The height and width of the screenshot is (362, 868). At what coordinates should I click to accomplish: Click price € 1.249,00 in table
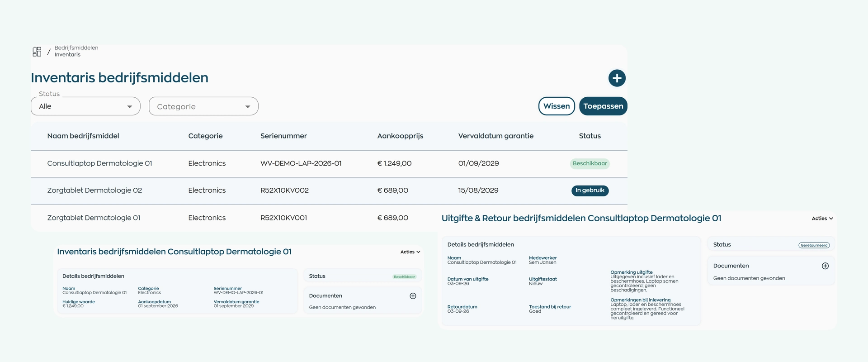[x=394, y=163]
